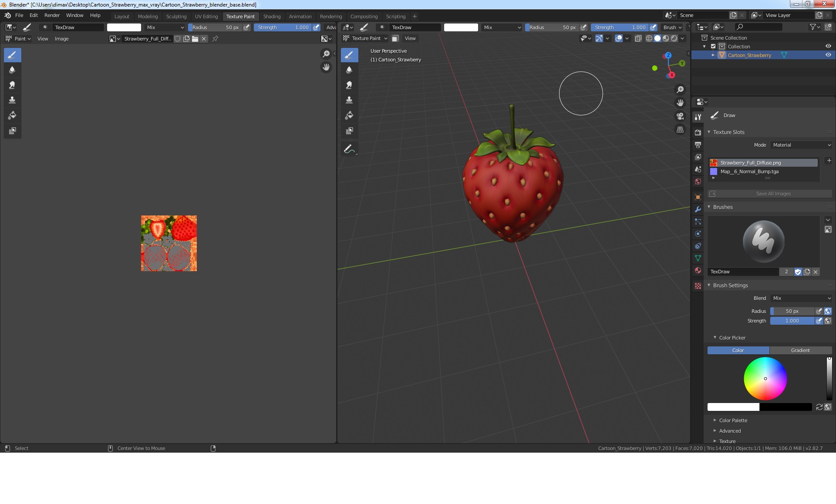Click the Strength slider in Brush Settings
This screenshot has height=504, width=836.
coord(792,321)
